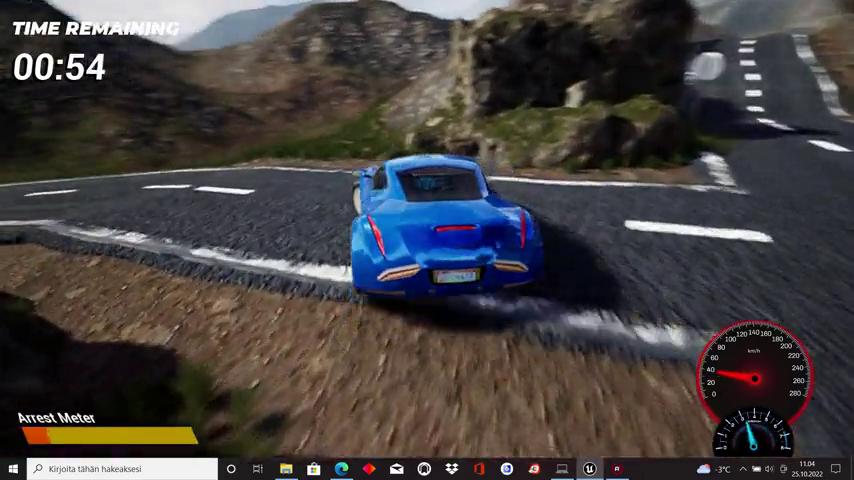Click the battery status icon
This screenshot has height=480, width=854.
click(756, 469)
